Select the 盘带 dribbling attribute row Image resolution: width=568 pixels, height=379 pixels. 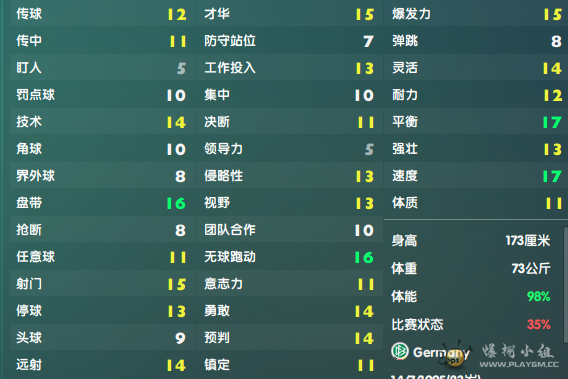click(x=102, y=203)
